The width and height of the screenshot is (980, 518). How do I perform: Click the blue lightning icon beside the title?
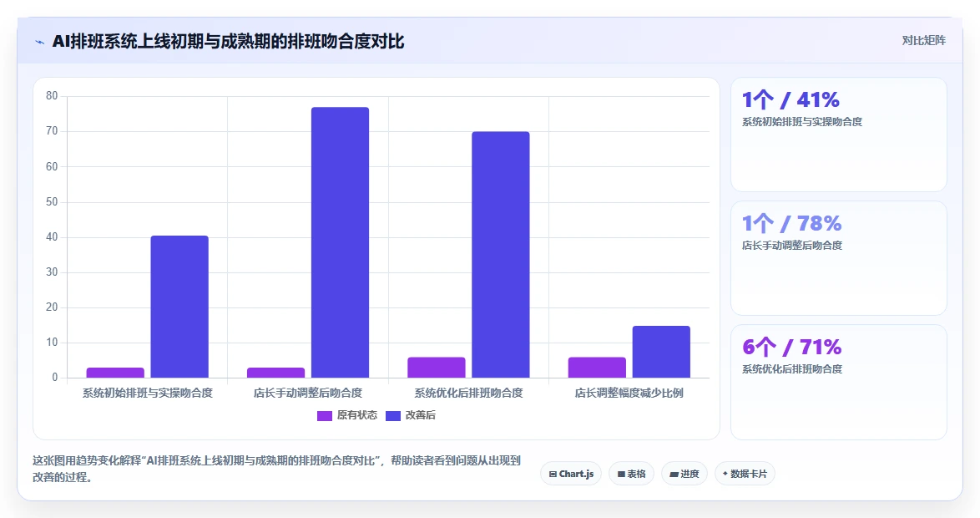click(x=40, y=42)
